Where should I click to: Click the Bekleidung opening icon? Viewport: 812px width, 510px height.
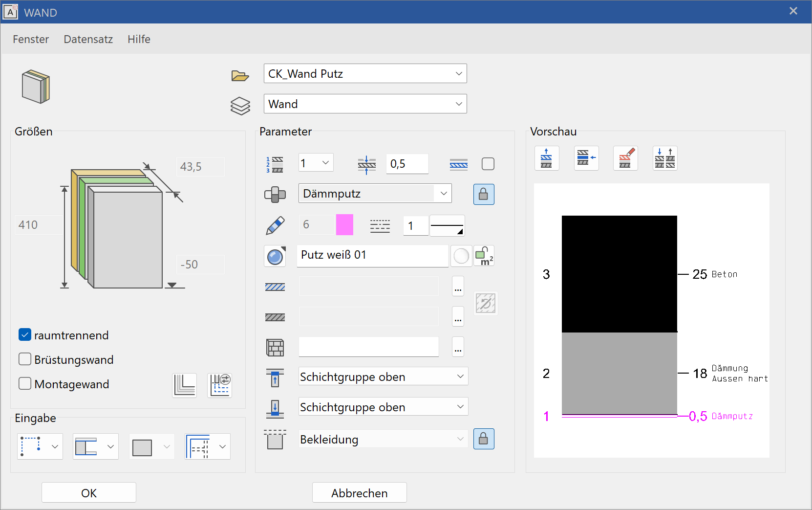(275, 439)
